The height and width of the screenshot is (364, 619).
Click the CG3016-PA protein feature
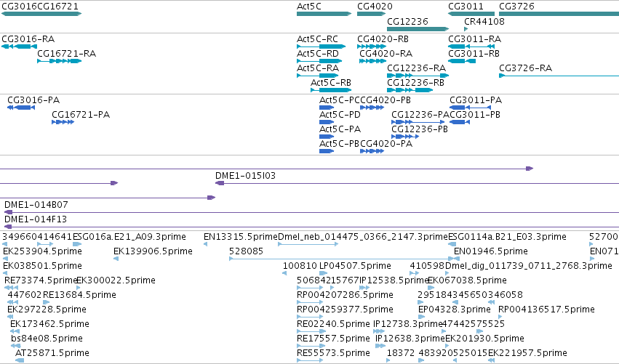click(x=21, y=108)
